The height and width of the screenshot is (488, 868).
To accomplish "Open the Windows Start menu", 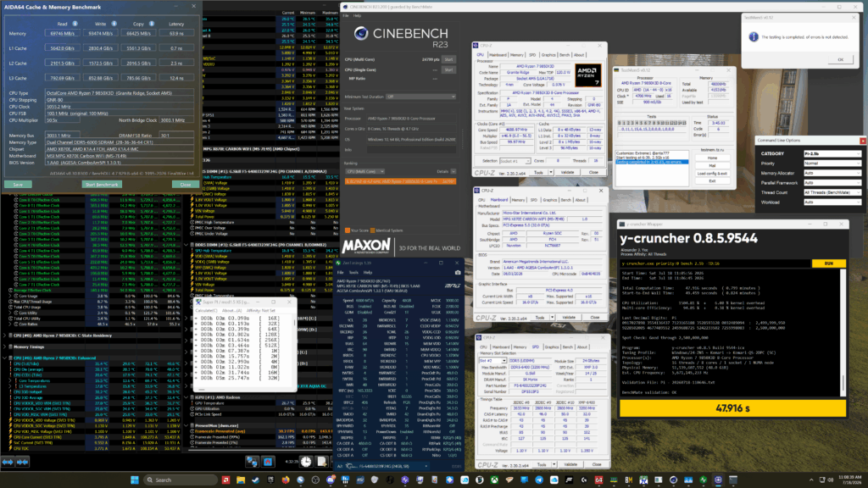I will (135, 480).
